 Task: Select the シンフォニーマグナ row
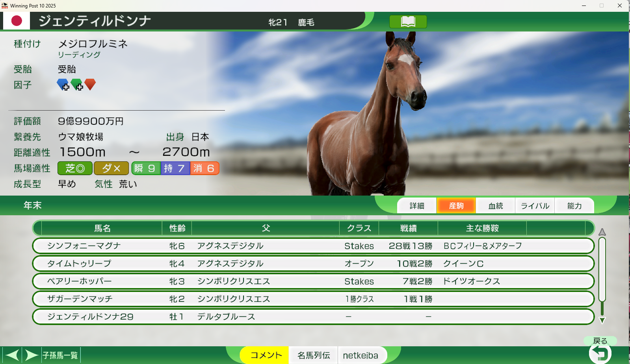tap(313, 246)
